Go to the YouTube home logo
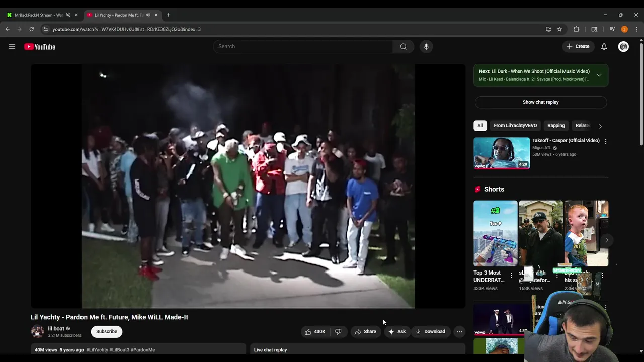This screenshot has width=644, height=362. point(40,47)
